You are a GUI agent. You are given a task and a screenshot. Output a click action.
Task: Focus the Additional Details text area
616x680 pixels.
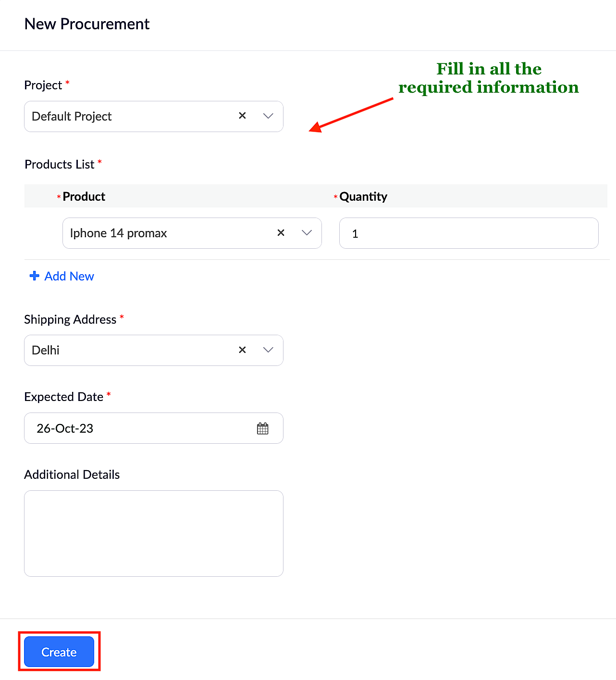[153, 533]
